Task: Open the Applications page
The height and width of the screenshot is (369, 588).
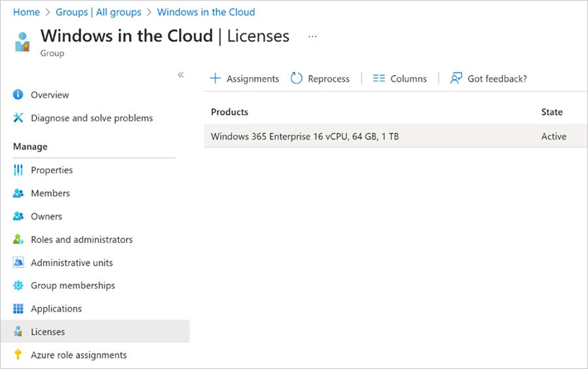Action: (56, 309)
